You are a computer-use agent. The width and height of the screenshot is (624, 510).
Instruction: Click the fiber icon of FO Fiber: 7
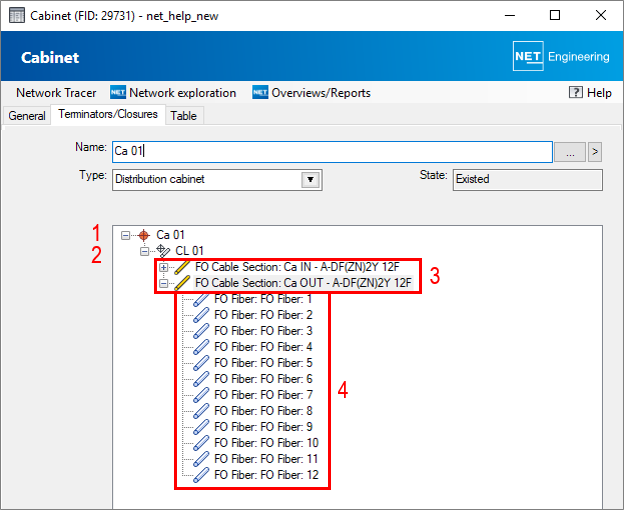201,395
